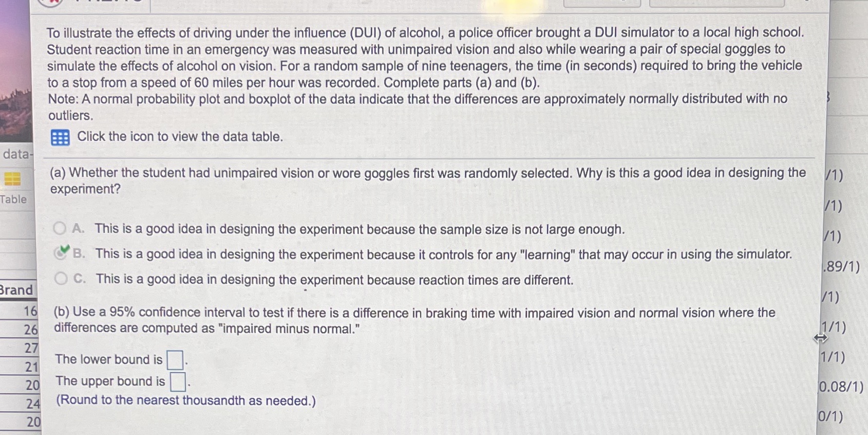Click the data- label icon in the sidebar
Screen dimensions: 868x435
point(16,154)
